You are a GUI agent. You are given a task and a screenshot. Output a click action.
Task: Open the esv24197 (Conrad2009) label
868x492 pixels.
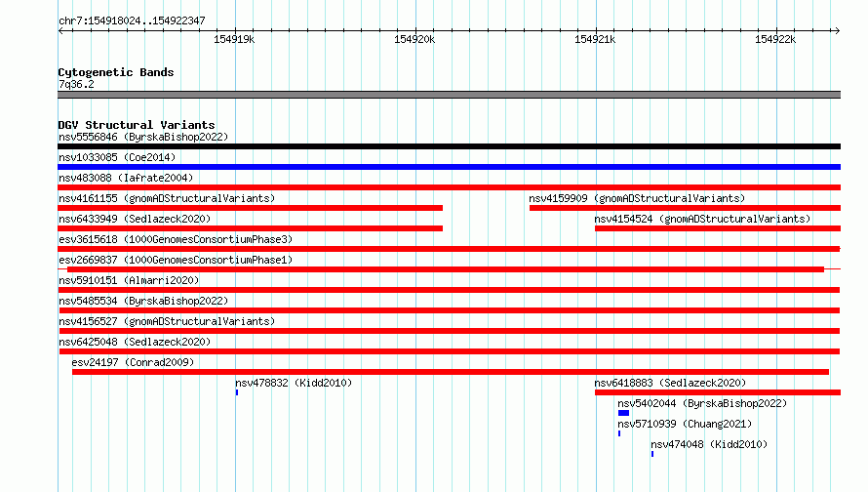[x=133, y=362]
